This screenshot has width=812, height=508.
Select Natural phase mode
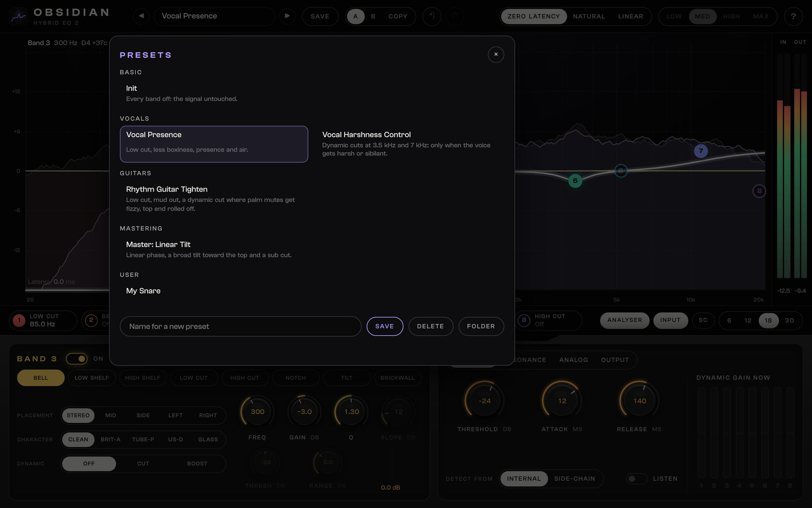point(589,16)
